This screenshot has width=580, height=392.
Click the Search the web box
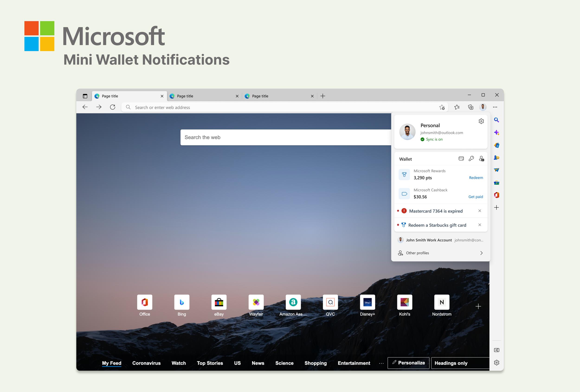286,137
